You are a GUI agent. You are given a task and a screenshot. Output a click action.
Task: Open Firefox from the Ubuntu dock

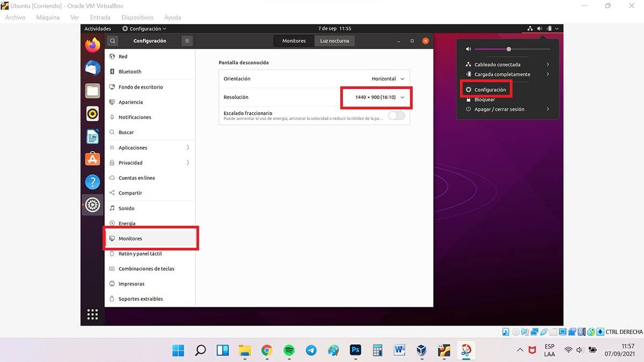pos(92,45)
